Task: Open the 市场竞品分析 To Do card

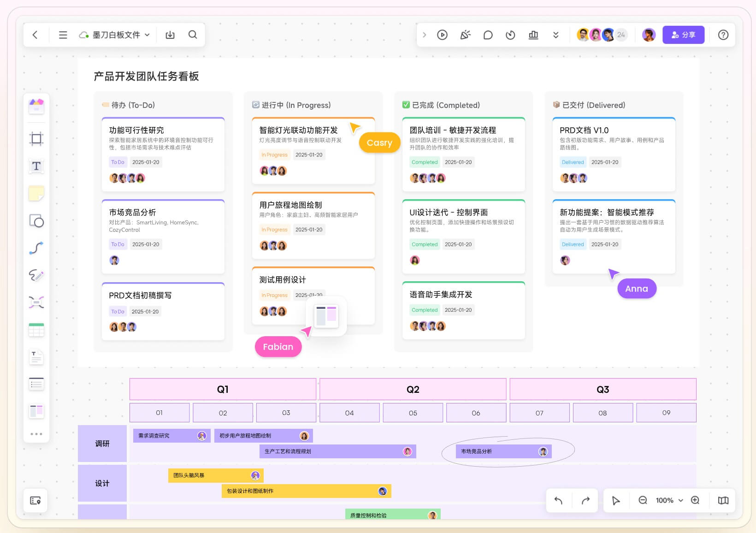Action: pos(163,237)
